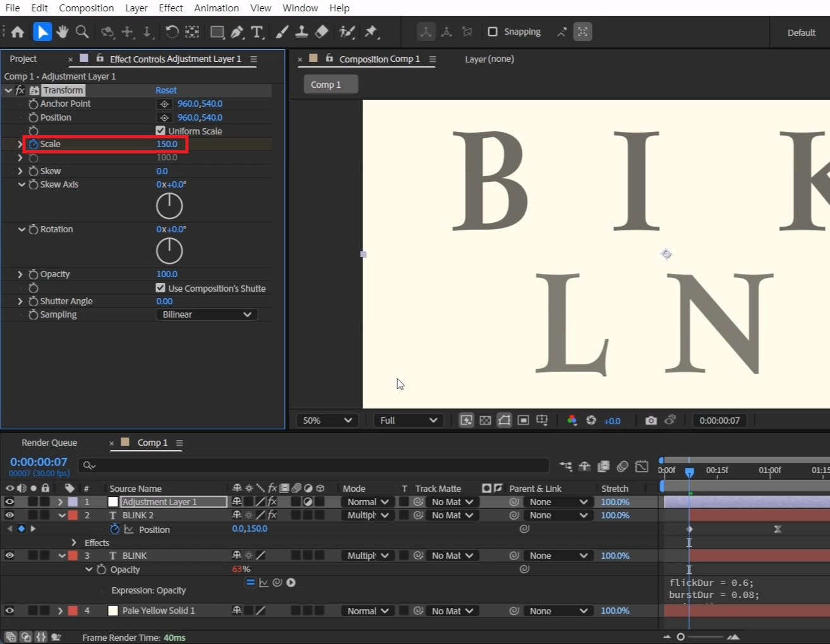Click the 0:00:00:07 timecode in timeline

click(39, 462)
